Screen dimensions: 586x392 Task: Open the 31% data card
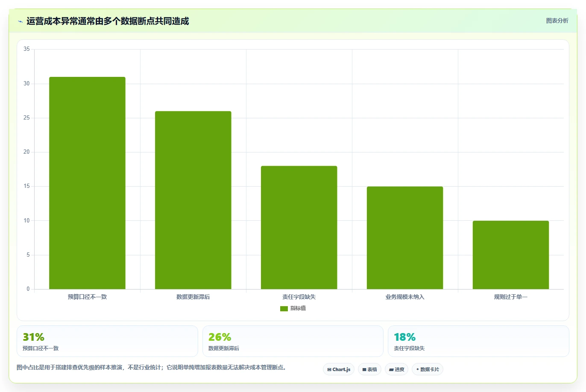(x=107, y=341)
